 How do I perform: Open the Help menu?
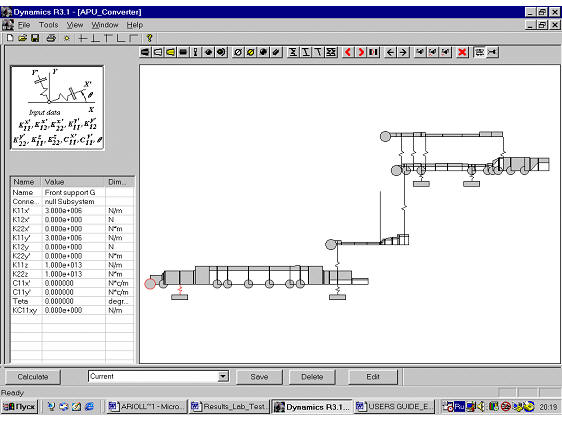click(x=135, y=25)
